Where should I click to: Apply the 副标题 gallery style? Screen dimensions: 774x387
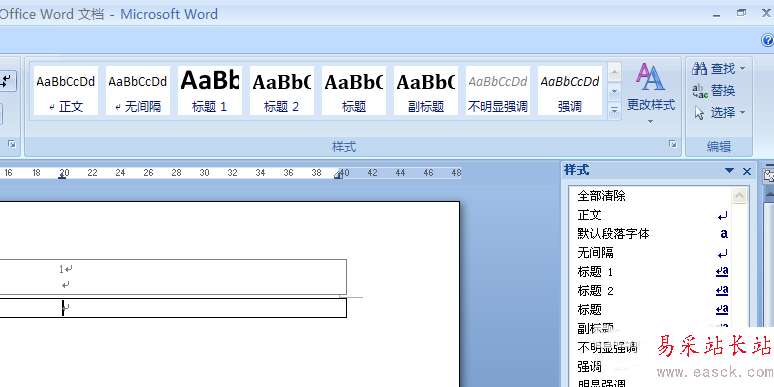point(426,90)
